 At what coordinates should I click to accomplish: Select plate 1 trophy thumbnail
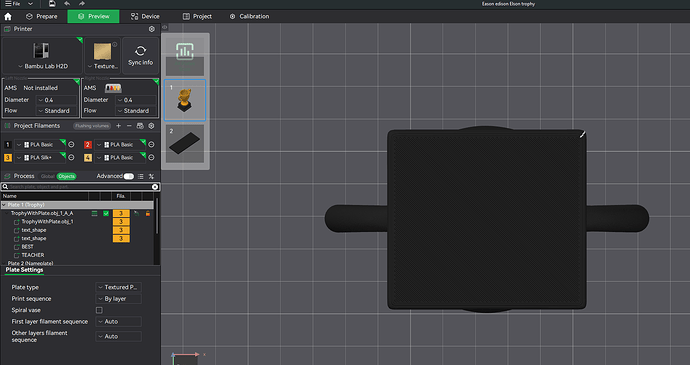pyautogui.click(x=185, y=100)
